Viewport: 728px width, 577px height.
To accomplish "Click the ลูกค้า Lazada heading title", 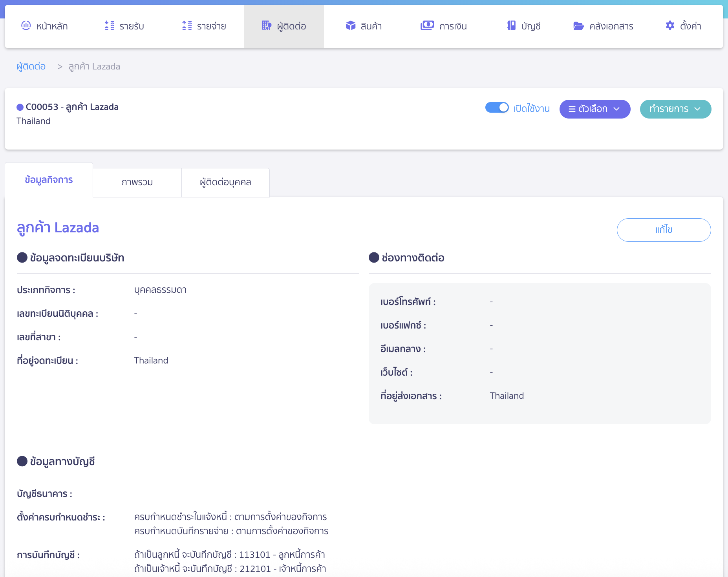I will click(58, 228).
